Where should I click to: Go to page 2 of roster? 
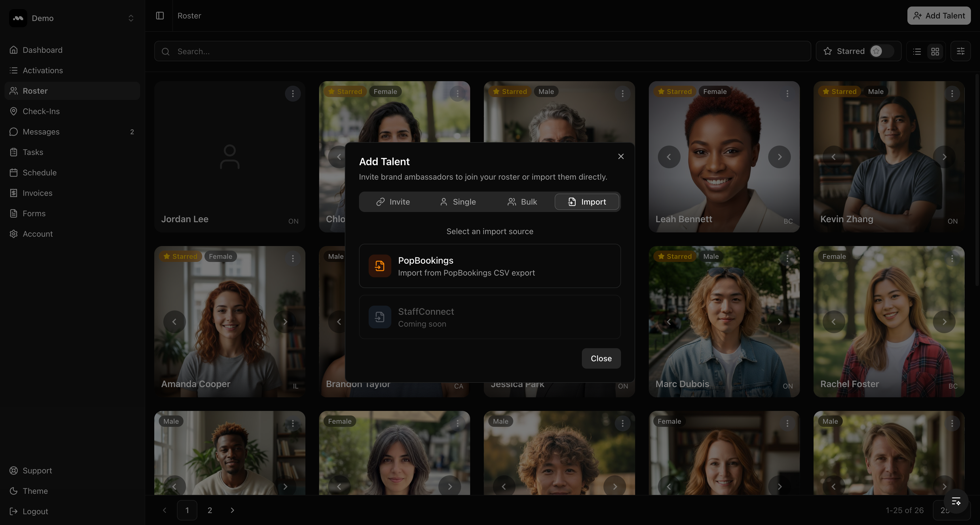tap(210, 510)
